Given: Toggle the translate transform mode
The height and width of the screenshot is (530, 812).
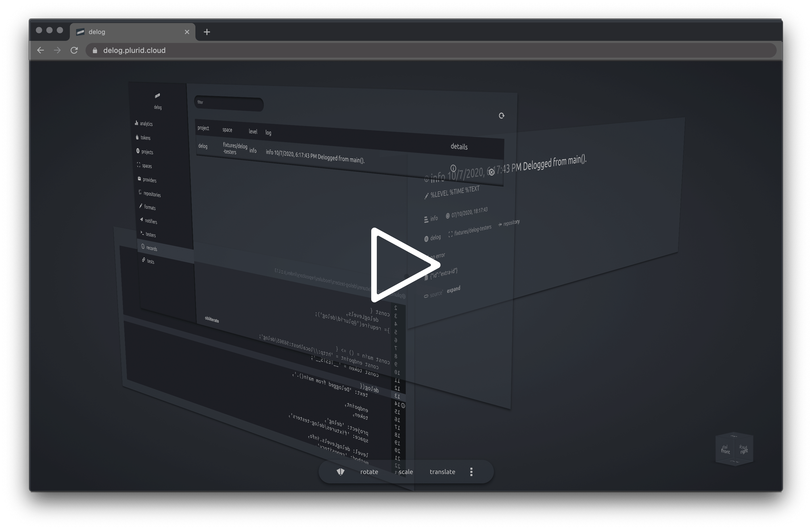Looking at the screenshot, I should [442, 472].
